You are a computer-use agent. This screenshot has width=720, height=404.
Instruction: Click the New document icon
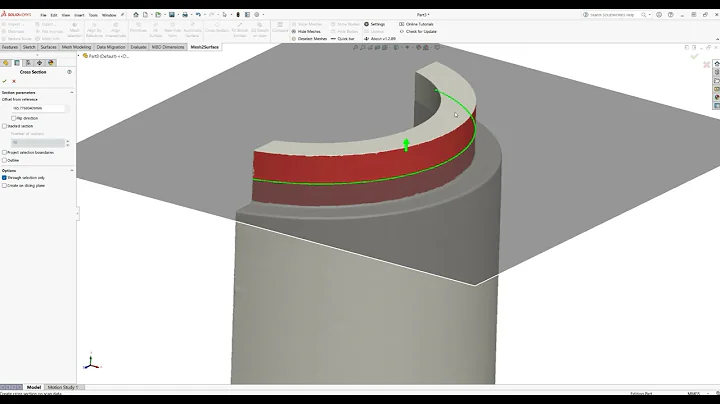point(146,15)
